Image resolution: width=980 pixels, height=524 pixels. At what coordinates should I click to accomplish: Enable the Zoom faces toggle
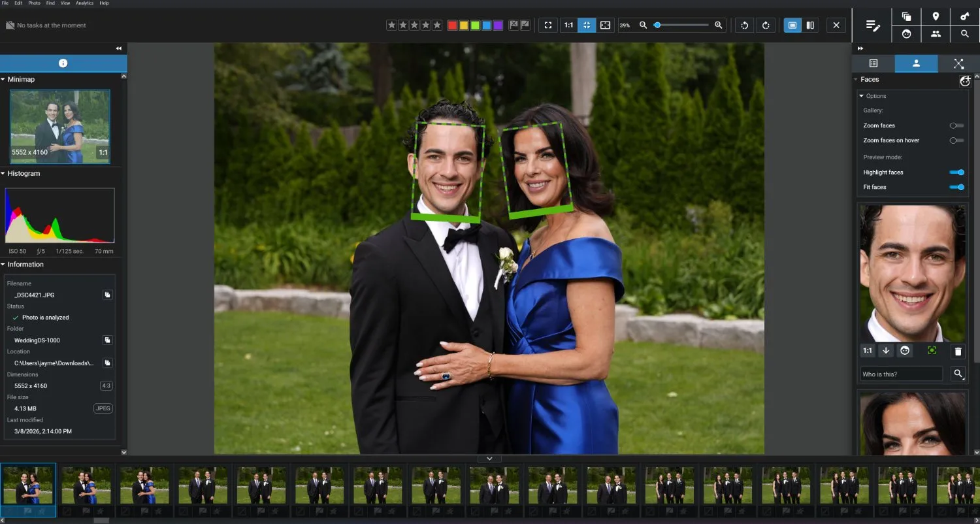point(956,125)
